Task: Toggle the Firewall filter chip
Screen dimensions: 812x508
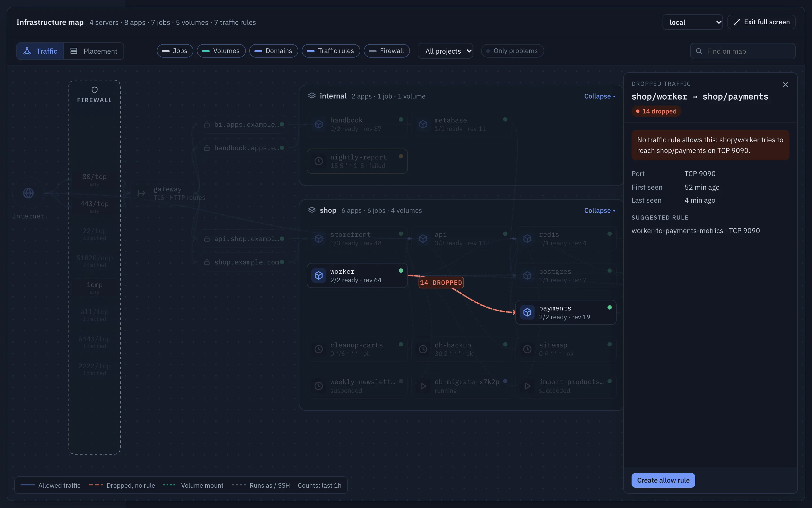Action: point(387,51)
